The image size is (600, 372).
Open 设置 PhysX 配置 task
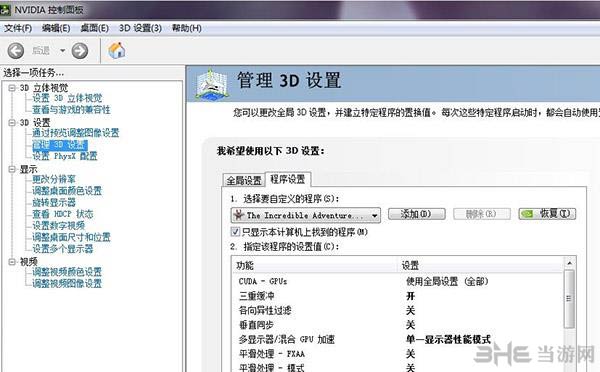[65, 156]
